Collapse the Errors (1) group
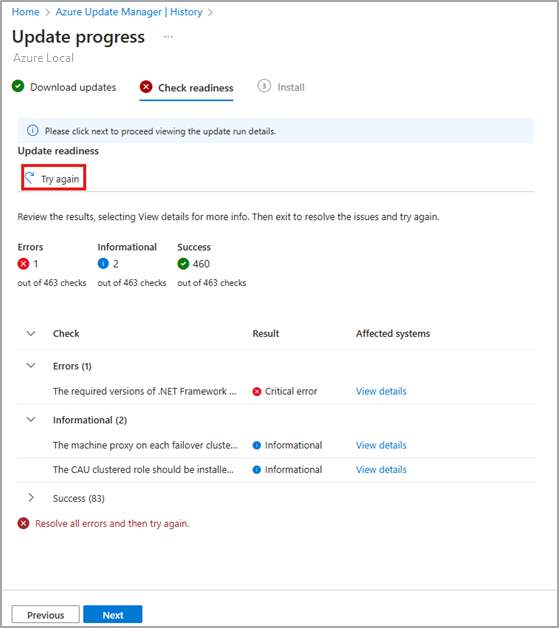This screenshot has width=559, height=628. tap(31, 366)
